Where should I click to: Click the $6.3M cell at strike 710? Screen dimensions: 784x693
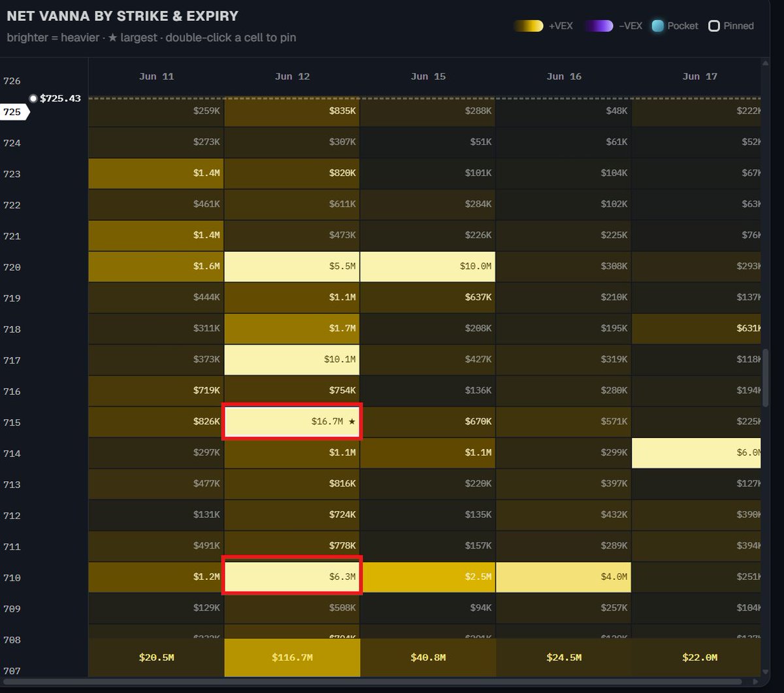(292, 577)
